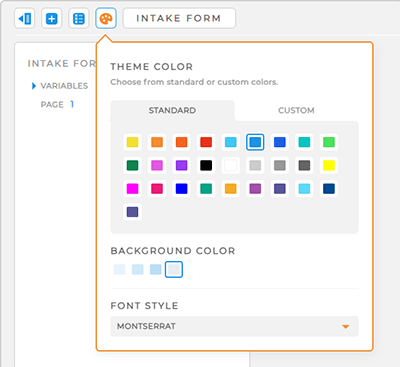This screenshot has width=400, height=367.
Task: Open the form list view icon
Action: (x=79, y=18)
